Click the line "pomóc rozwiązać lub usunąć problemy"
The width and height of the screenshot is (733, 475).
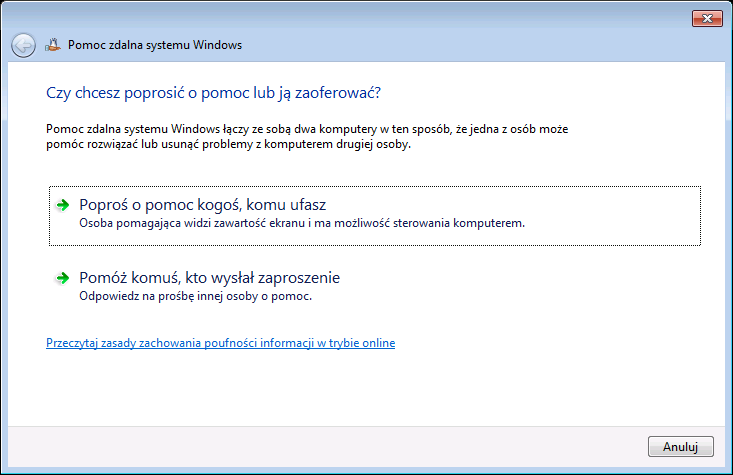(x=228, y=145)
